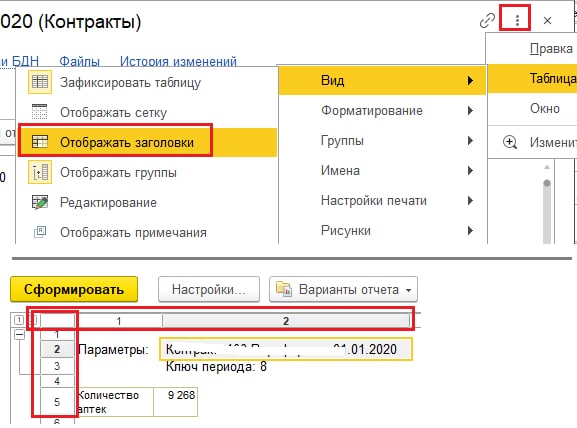Open the Настройки... button

pyautogui.click(x=209, y=289)
